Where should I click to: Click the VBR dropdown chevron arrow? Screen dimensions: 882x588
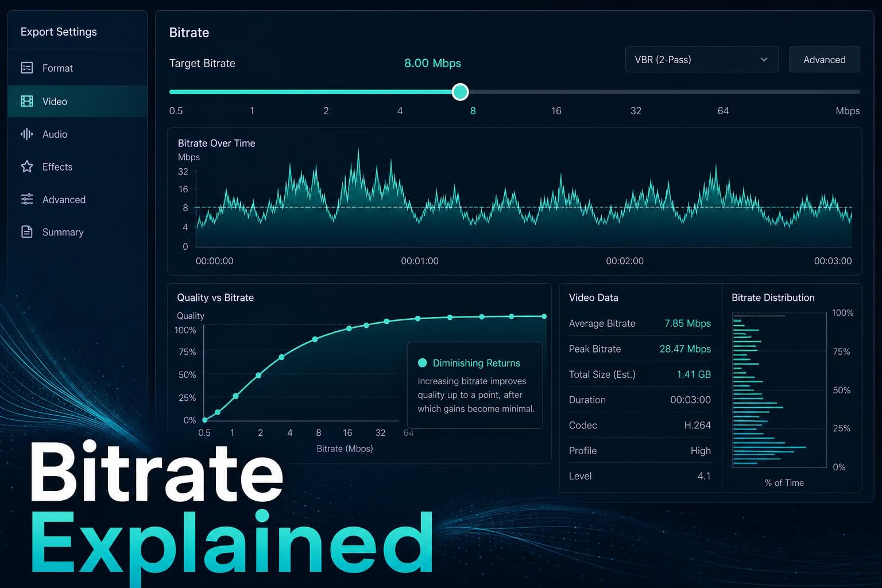pos(764,60)
